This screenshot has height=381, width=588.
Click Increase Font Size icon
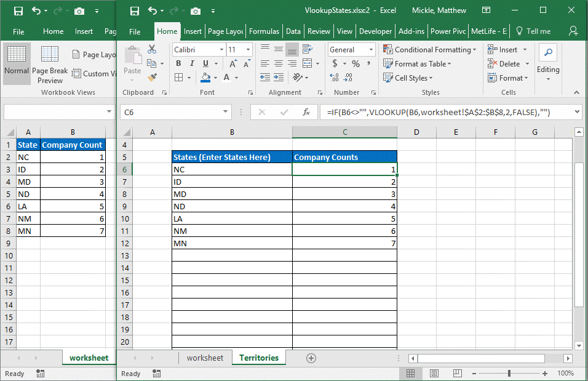[233, 63]
